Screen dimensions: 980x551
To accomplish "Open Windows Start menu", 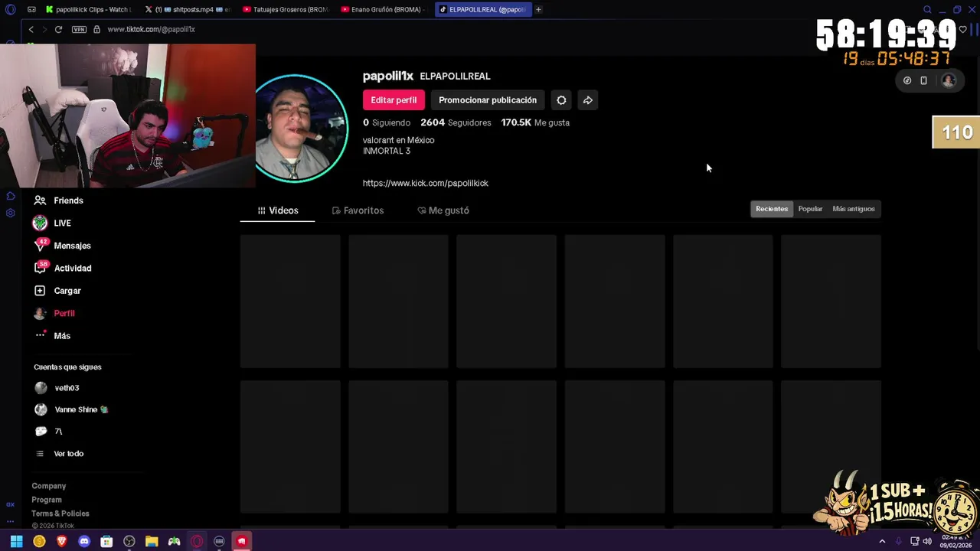I will pyautogui.click(x=16, y=541).
